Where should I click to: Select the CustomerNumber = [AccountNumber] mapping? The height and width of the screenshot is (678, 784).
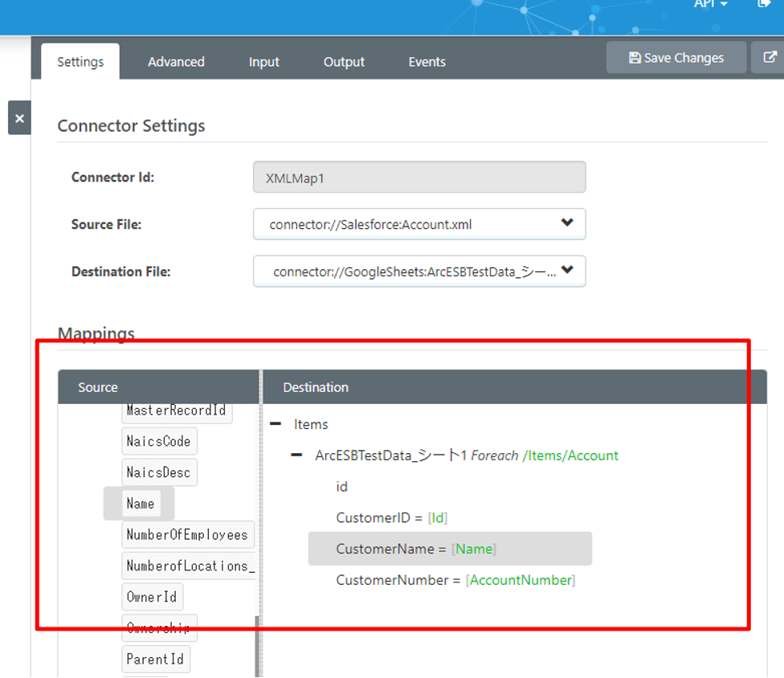click(455, 580)
